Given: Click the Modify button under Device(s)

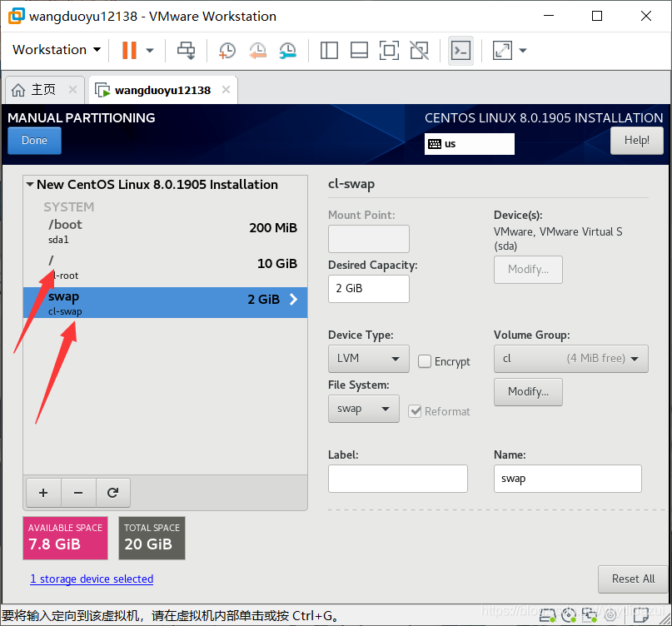Looking at the screenshot, I should 528,270.
